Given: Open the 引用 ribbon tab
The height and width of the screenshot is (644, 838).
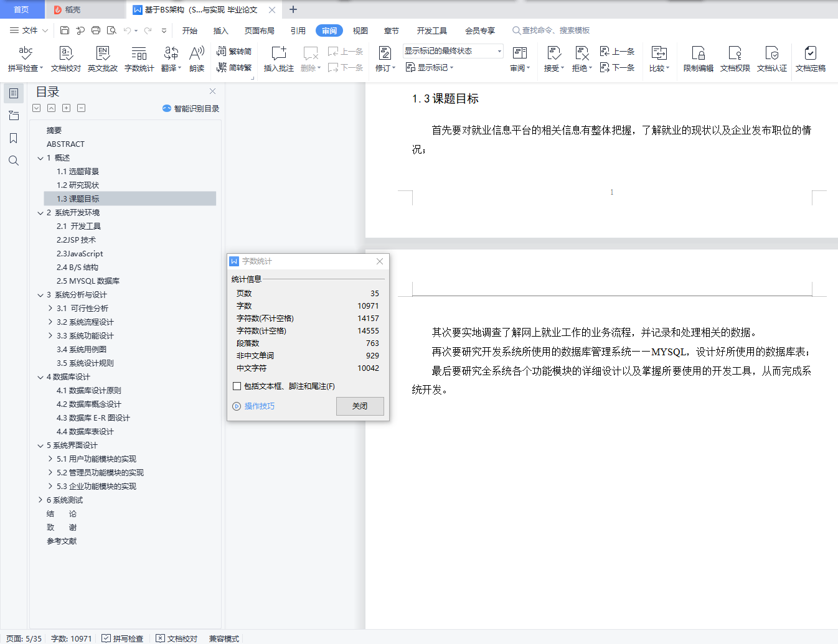Looking at the screenshot, I should [x=298, y=30].
